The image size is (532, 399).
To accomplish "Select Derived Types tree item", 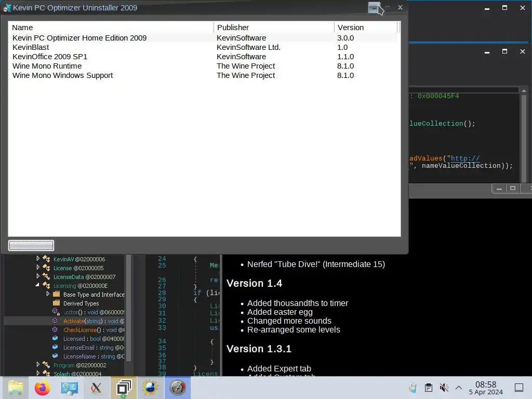I will tap(81, 303).
